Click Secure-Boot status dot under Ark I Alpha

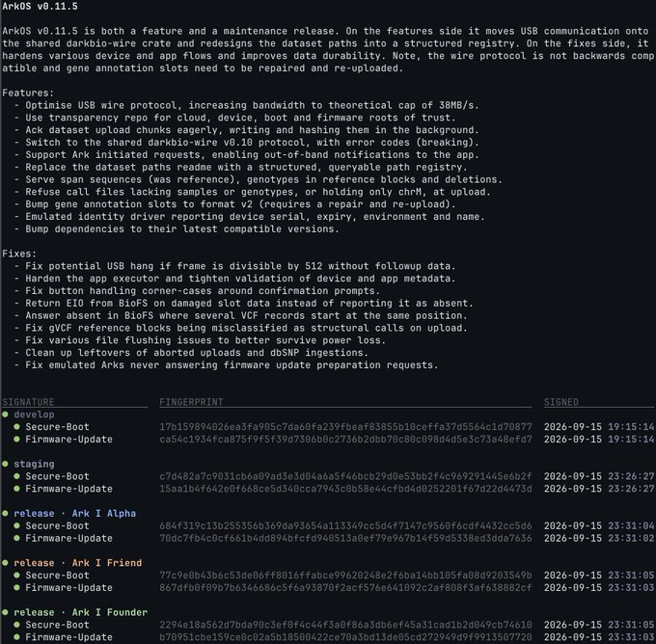point(16,525)
